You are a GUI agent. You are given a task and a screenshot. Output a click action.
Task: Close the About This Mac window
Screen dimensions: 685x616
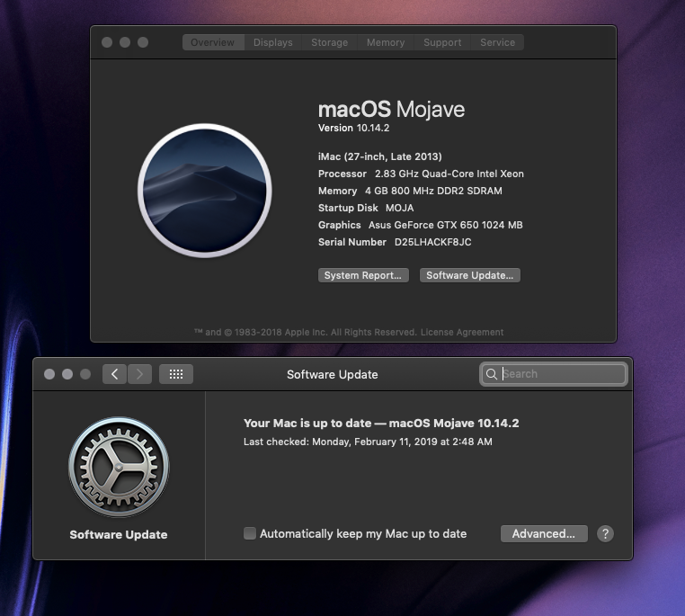(x=107, y=42)
